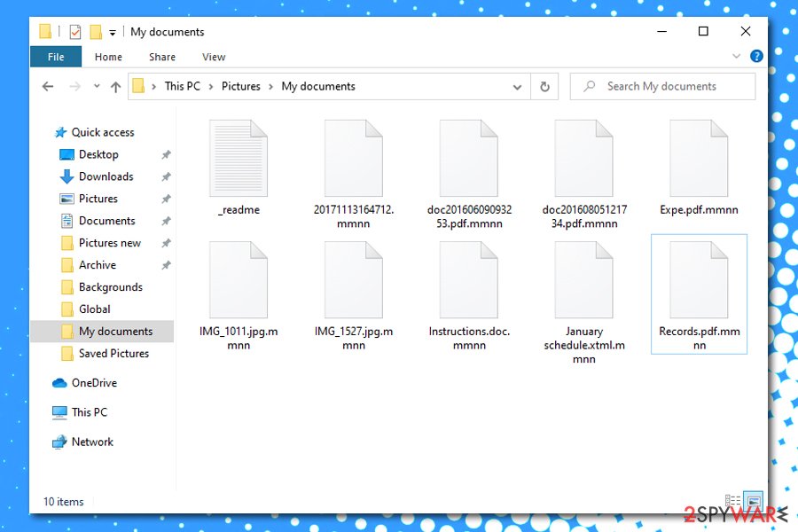
Task: Open Saved Pictures folder in navigation pane
Action: point(113,353)
